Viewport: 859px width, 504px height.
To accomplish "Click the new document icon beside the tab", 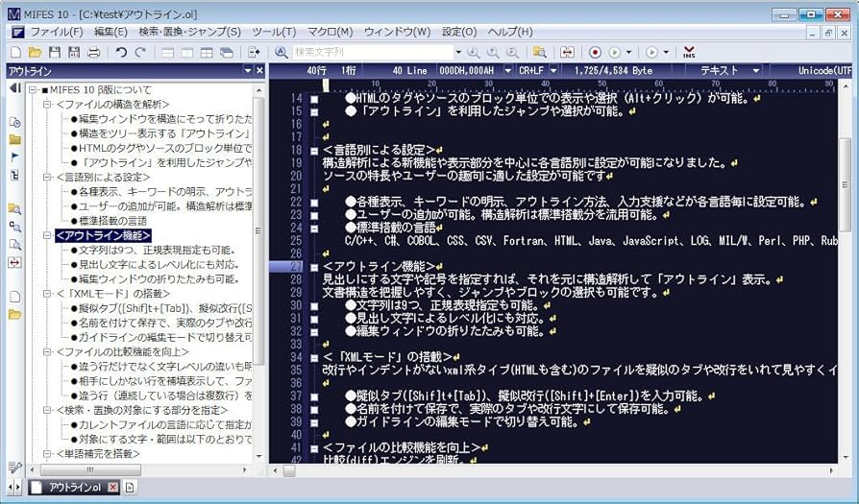I will pos(130,487).
